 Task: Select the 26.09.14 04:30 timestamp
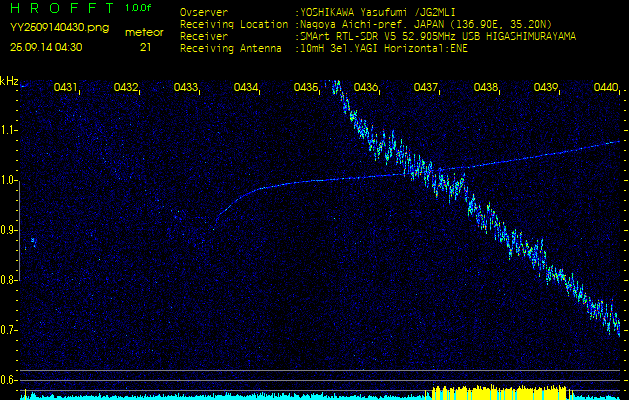pyautogui.click(x=46, y=46)
